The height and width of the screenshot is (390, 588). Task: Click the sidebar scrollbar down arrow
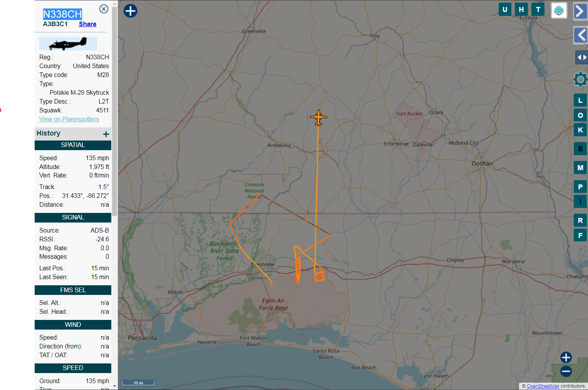point(114,386)
